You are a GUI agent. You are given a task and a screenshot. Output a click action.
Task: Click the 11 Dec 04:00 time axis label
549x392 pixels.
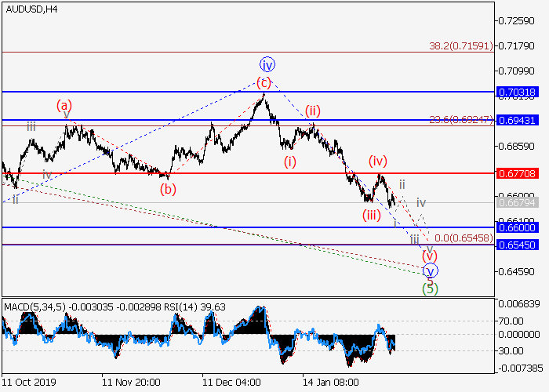pos(231,383)
